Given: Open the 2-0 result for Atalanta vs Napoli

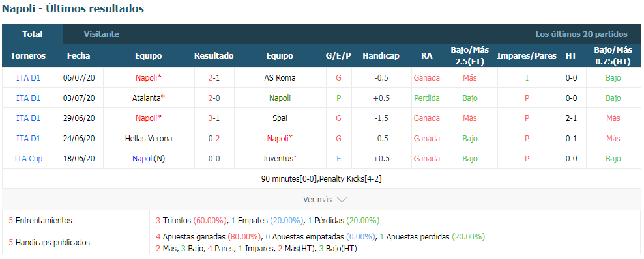Looking at the screenshot, I should pos(214,98).
